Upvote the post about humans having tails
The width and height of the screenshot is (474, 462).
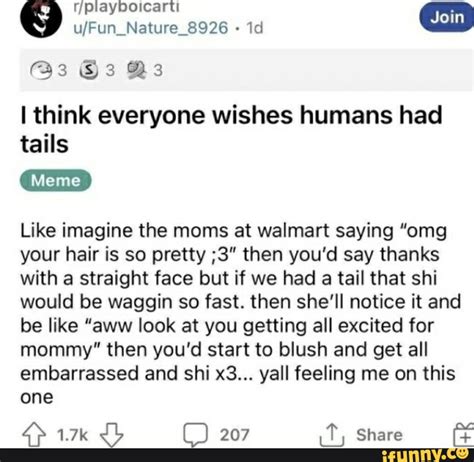tap(34, 434)
